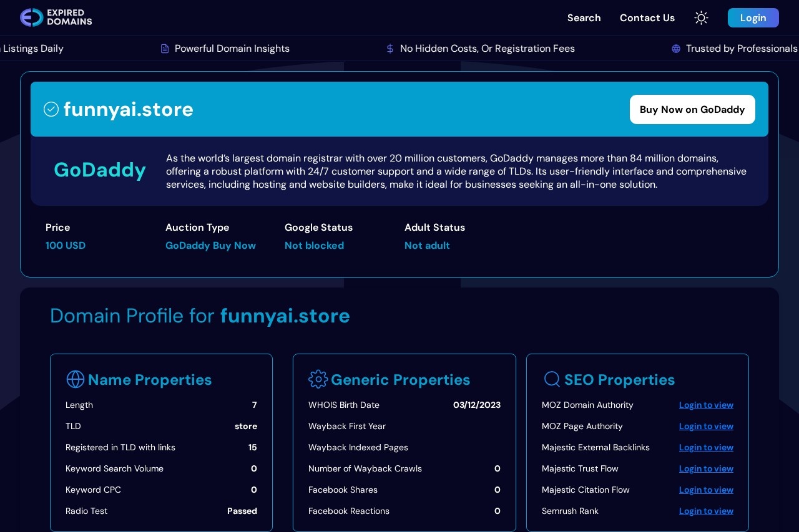Click Login to view Majestic Trust Flow
Viewport: 799px width, 532px height.
706,468
